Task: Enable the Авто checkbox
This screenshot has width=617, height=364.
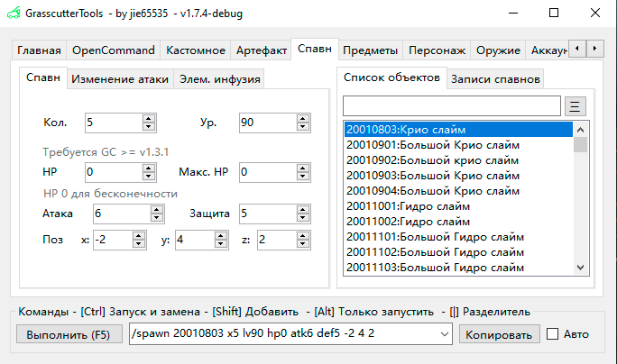Action: click(553, 334)
